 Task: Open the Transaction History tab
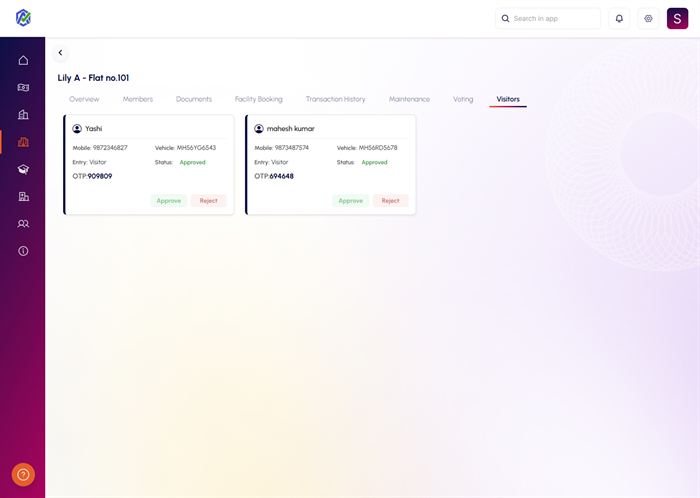335,99
